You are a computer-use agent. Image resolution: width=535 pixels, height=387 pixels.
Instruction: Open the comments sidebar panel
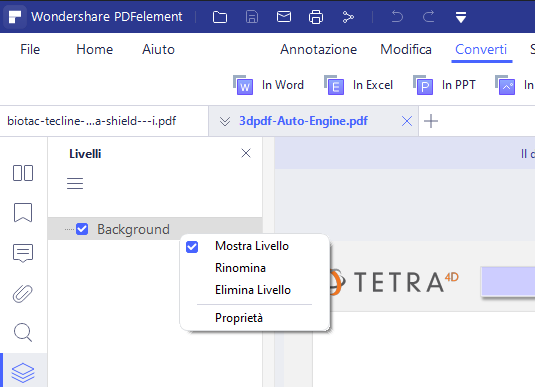(23, 253)
